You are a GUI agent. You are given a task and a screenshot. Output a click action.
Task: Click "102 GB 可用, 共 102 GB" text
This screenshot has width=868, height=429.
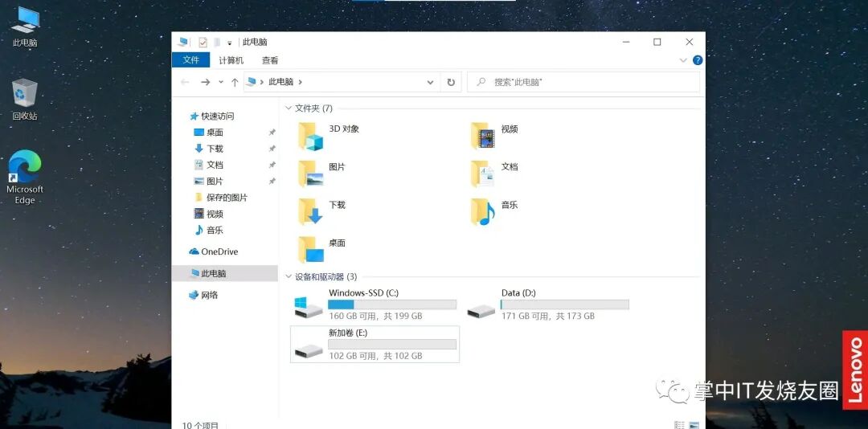click(x=375, y=356)
